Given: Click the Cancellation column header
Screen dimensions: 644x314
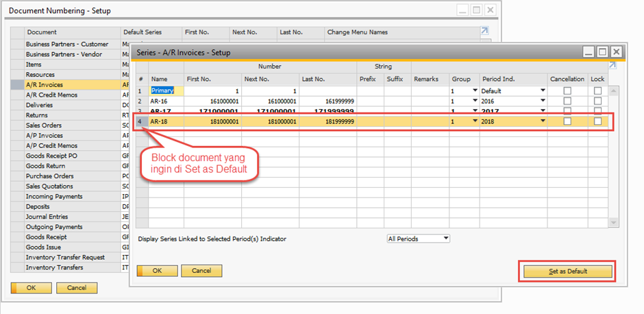Looking at the screenshot, I should pyautogui.click(x=567, y=79).
